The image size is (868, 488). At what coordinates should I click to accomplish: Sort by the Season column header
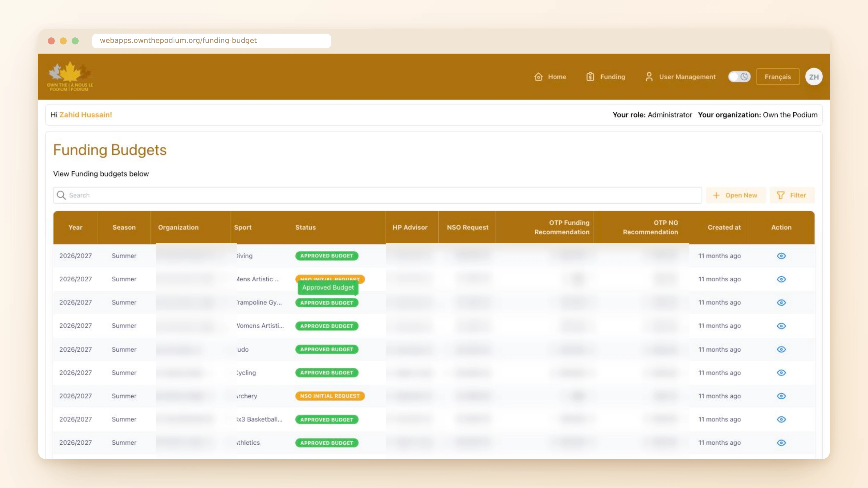[x=124, y=227]
